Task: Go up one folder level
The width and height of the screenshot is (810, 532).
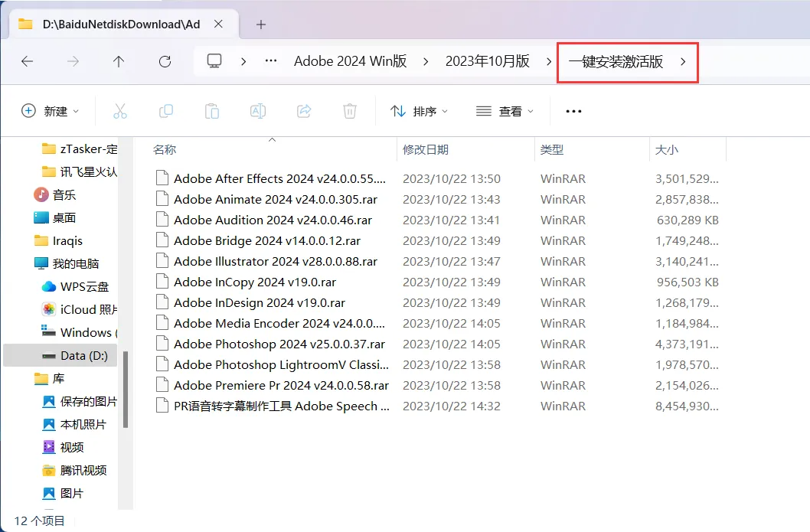Action: click(x=119, y=62)
